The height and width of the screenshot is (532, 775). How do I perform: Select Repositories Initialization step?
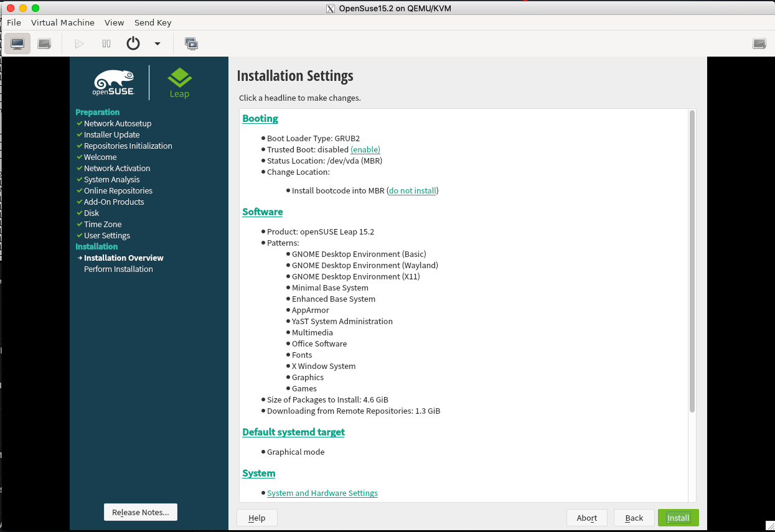coord(128,146)
